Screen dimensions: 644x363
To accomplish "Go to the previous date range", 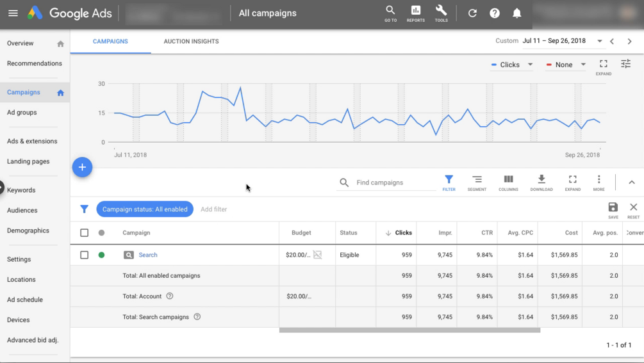I will [x=612, y=41].
